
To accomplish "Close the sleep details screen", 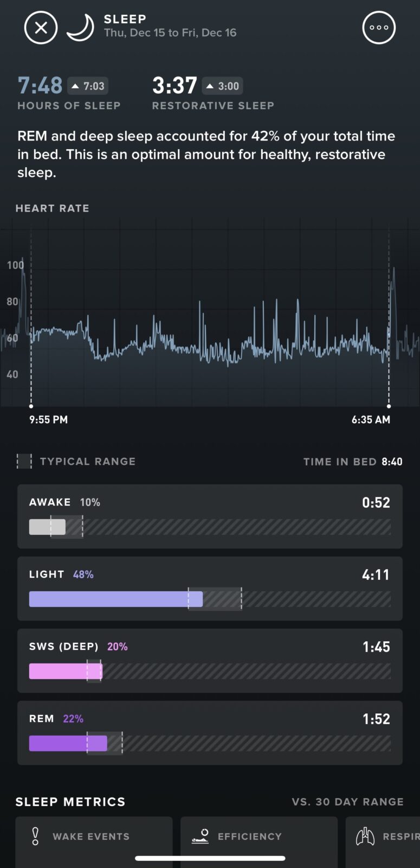I will [x=41, y=28].
